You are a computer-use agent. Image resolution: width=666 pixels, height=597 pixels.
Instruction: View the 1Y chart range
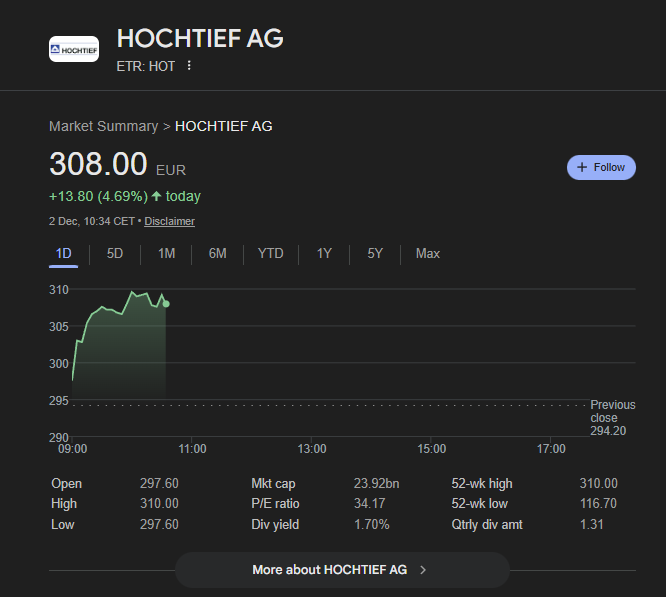[x=324, y=253]
